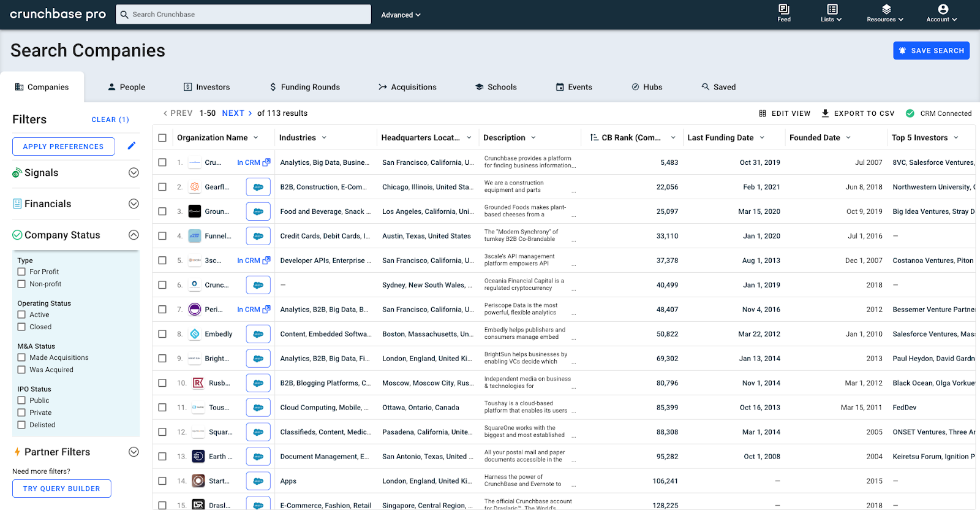Click the Rusbase company logo
Screen dimensions: 980x510
(x=198, y=383)
